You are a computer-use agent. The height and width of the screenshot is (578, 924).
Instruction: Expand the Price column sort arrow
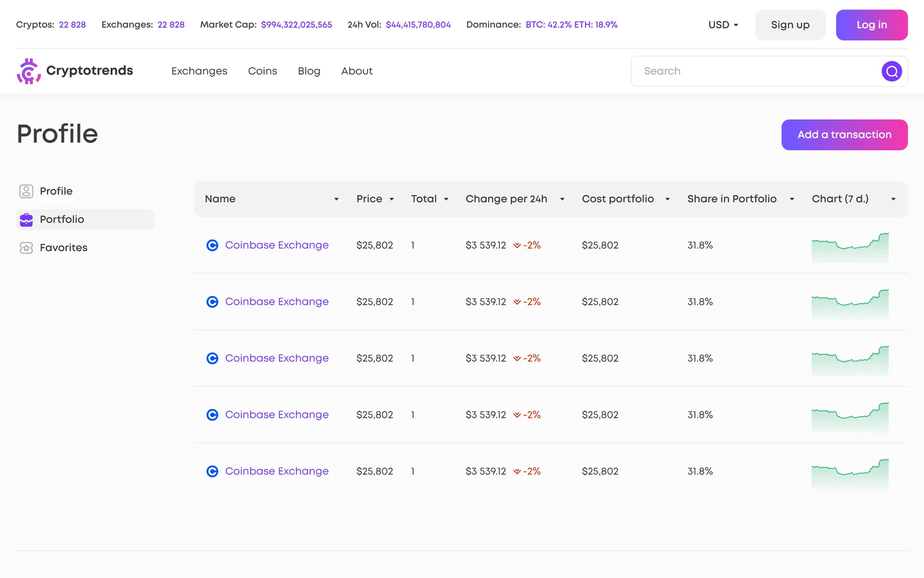(x=392, y=199)
